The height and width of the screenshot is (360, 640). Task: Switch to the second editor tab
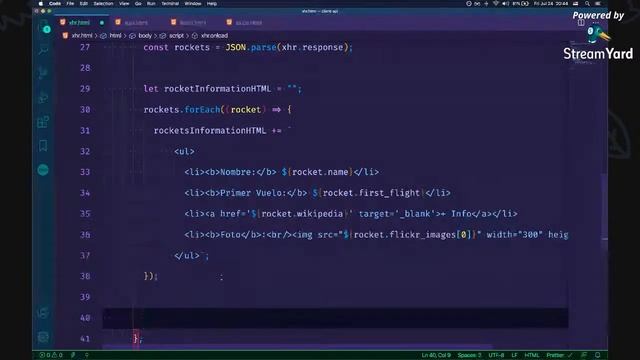click(136, 22)
